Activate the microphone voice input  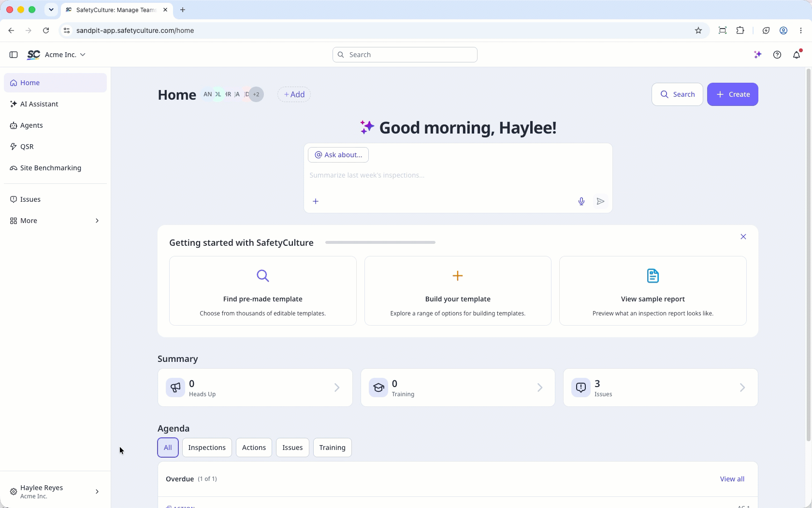tap(581, 201)
